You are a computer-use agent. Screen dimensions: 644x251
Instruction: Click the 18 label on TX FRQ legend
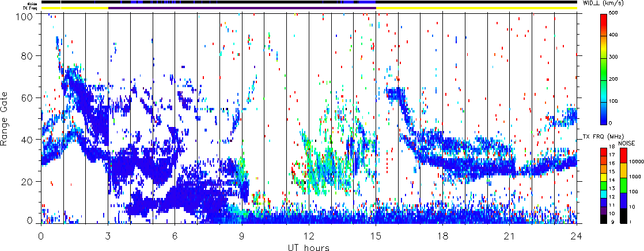[x=612, y=147]
